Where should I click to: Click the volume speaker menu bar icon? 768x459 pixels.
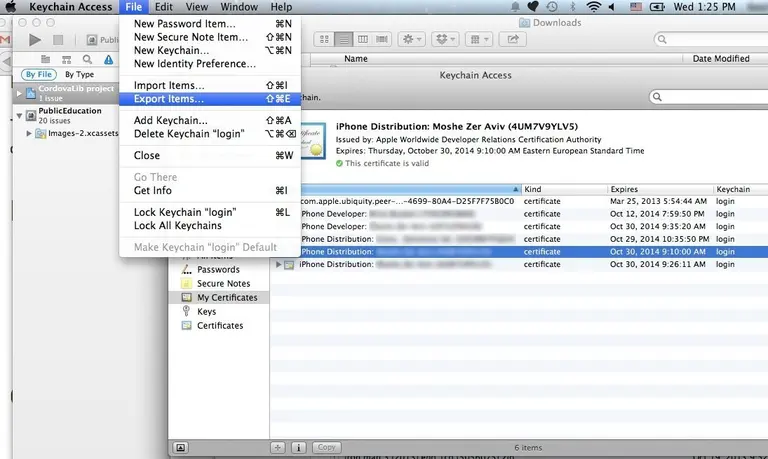[612, 7]
